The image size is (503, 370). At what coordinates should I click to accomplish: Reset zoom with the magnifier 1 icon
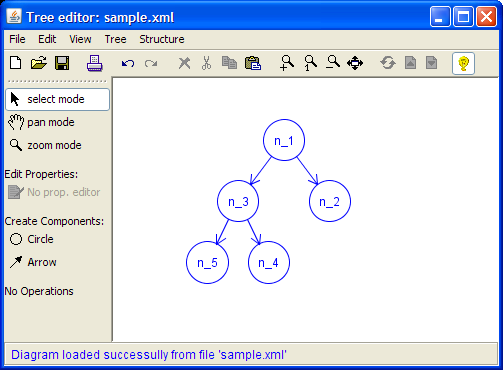(310, 63)
